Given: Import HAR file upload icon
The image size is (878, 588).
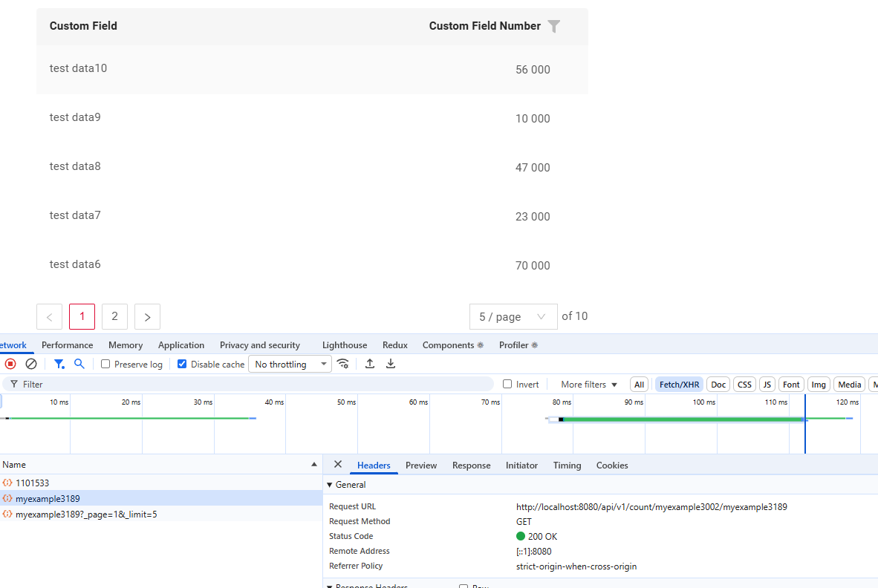Looking at the screenshot, I should pyautogui.click(x=370, y=364).
